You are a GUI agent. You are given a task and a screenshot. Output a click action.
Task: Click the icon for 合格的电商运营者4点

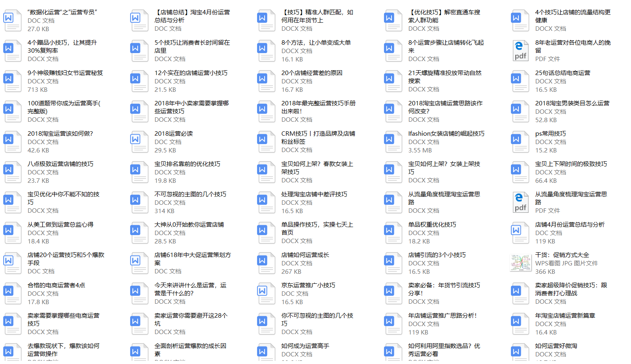pyautogui.click(x=12, y=293)
